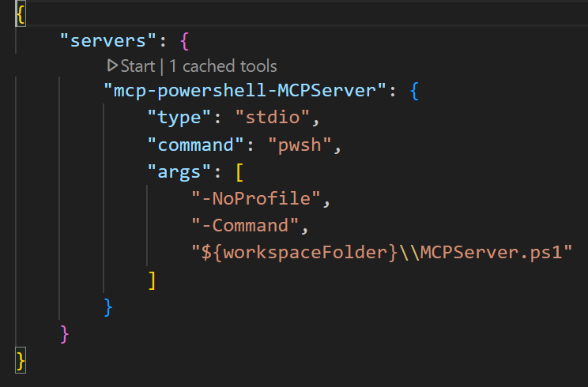588x387 pixels.
Task: Click the blue opening brace after mcp-powershell-MCPServer
Action: 414,91
